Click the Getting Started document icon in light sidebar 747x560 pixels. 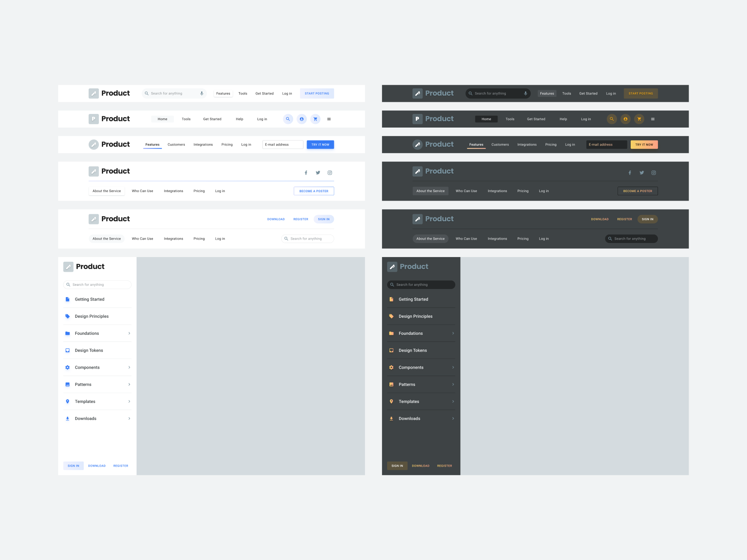[x=67, y=299]
